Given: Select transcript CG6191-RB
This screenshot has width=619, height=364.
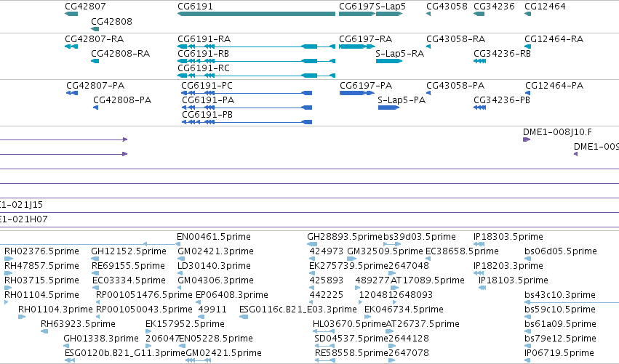Looking at the screenshot, I should point(256,61).
